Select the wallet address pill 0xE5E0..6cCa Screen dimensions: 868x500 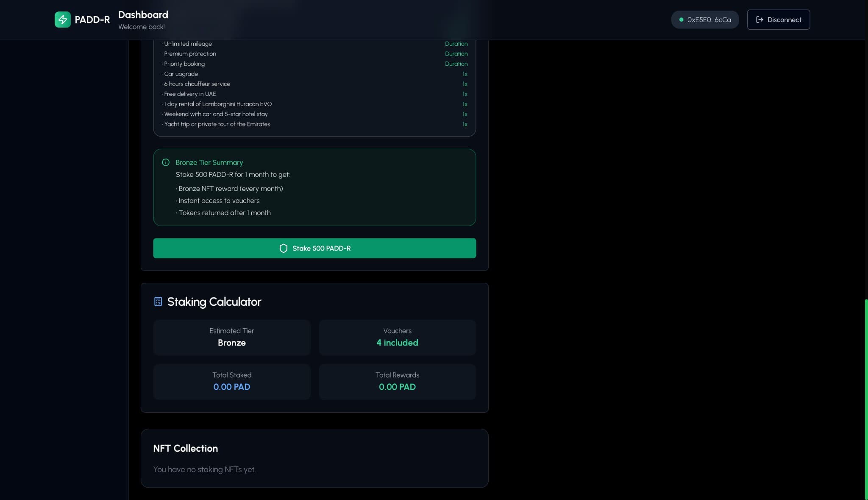(705, 20)
